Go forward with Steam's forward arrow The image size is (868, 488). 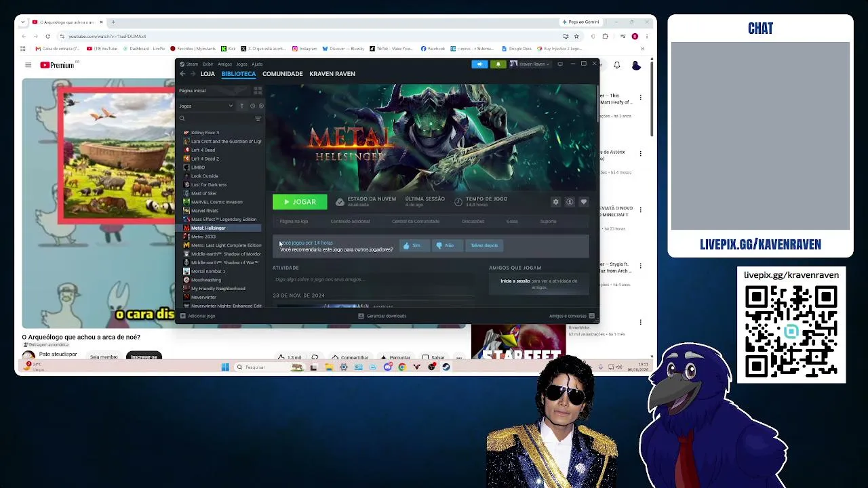tap(193, 74)
